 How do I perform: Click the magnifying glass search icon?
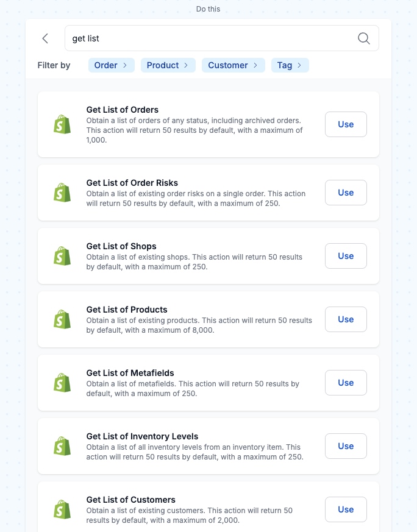pyautogui.click(x=364, y=38)
